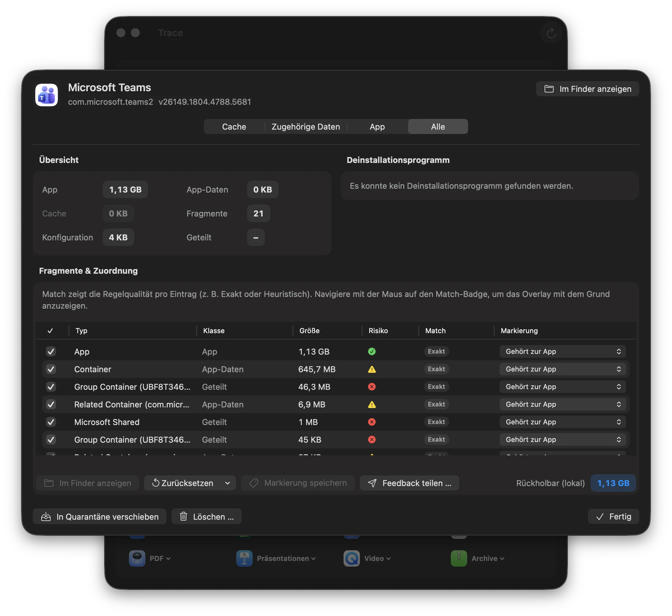This screenshot has width=672, height=616.
Task: Click red risk icon for 46,3 MB row
Action: [x=372, y=387]
